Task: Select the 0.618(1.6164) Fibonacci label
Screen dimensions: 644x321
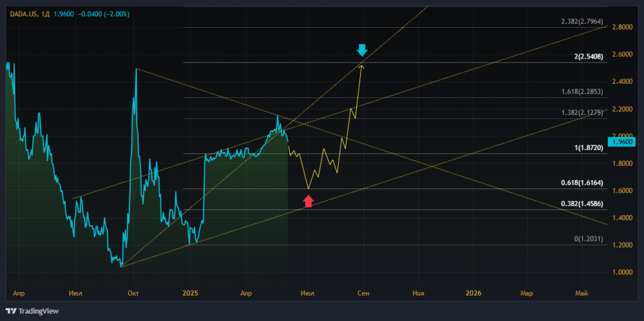Action: pyautogui.click(x=583, y=183)
